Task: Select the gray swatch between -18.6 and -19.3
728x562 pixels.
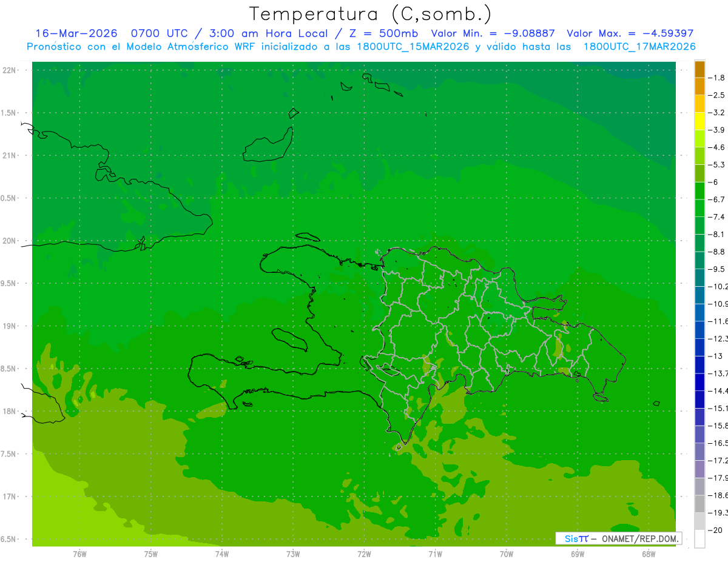Action: (699, 504)
